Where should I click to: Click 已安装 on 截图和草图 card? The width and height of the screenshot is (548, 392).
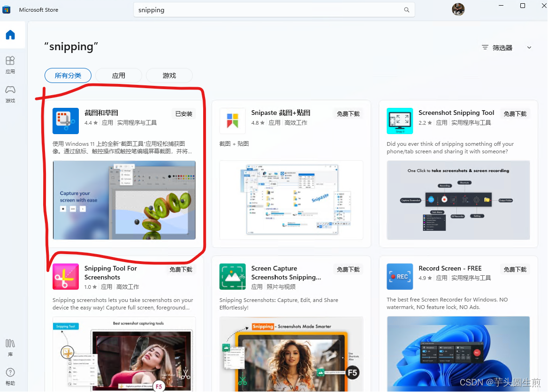tap(184, 113)
